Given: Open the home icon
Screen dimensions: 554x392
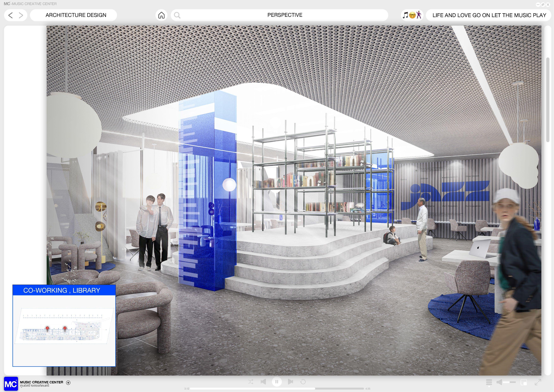Looking at the screenshot, I should 161,15.
